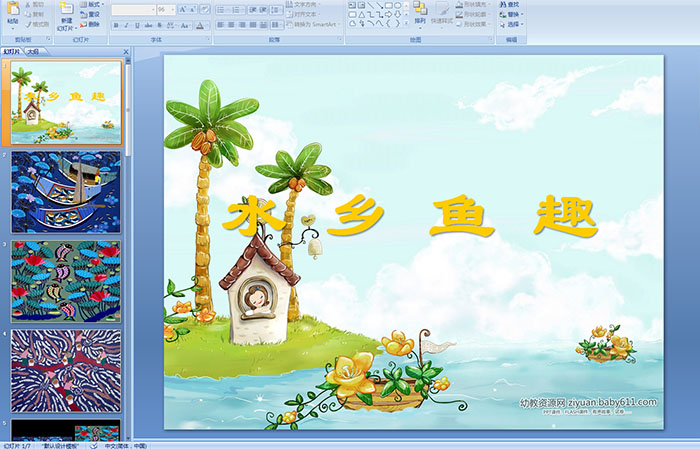The height and width of the screenshot is (449, 700).
Task: Toggle Strikethrough (abe) formatting
Action: [148, 25]
